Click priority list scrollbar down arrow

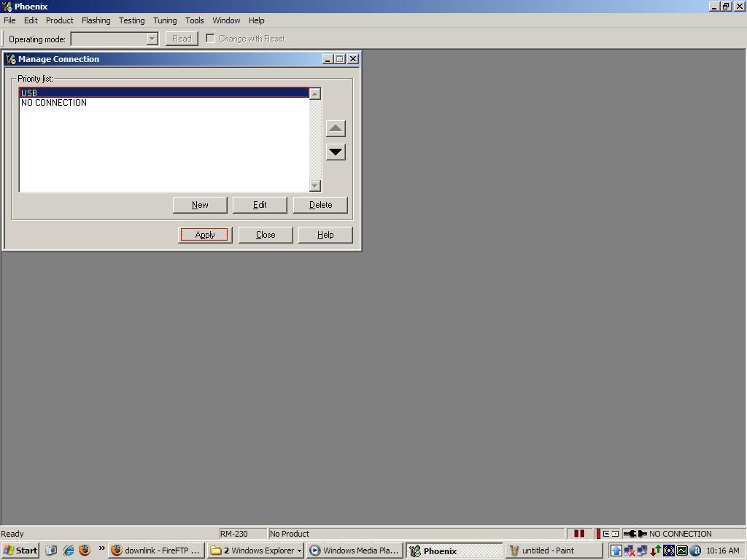(x=315, y=186)
